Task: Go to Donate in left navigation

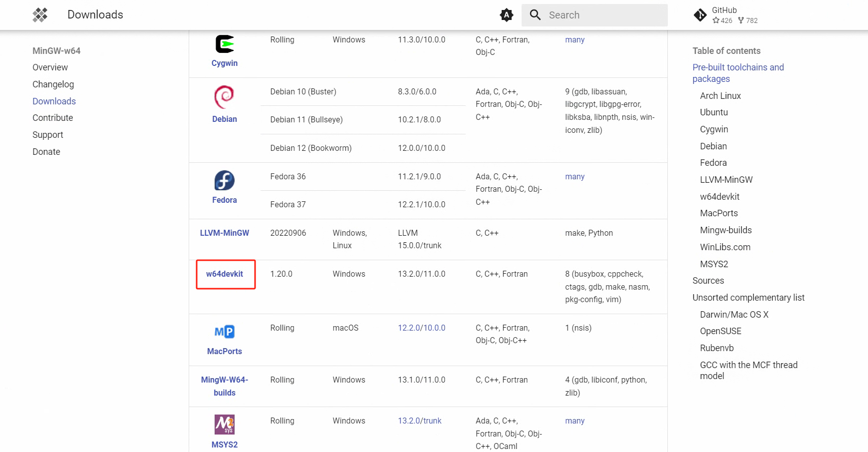Action: point(46,152)
